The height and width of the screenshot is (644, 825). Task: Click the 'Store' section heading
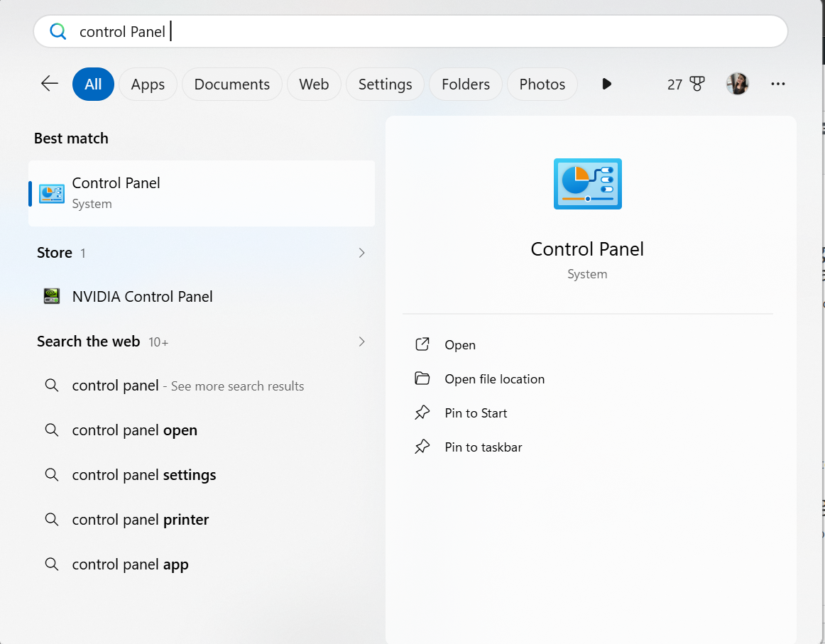54,253
